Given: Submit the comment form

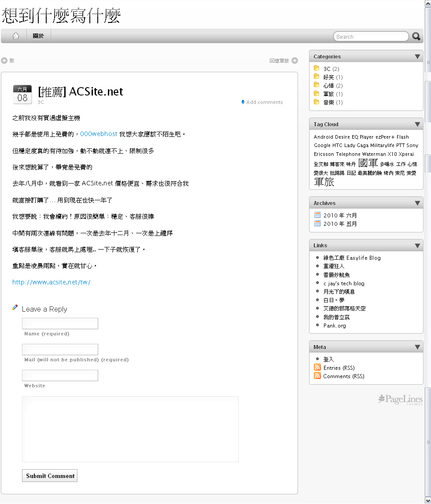Looking at the screenshot, I should pos(50,476).
